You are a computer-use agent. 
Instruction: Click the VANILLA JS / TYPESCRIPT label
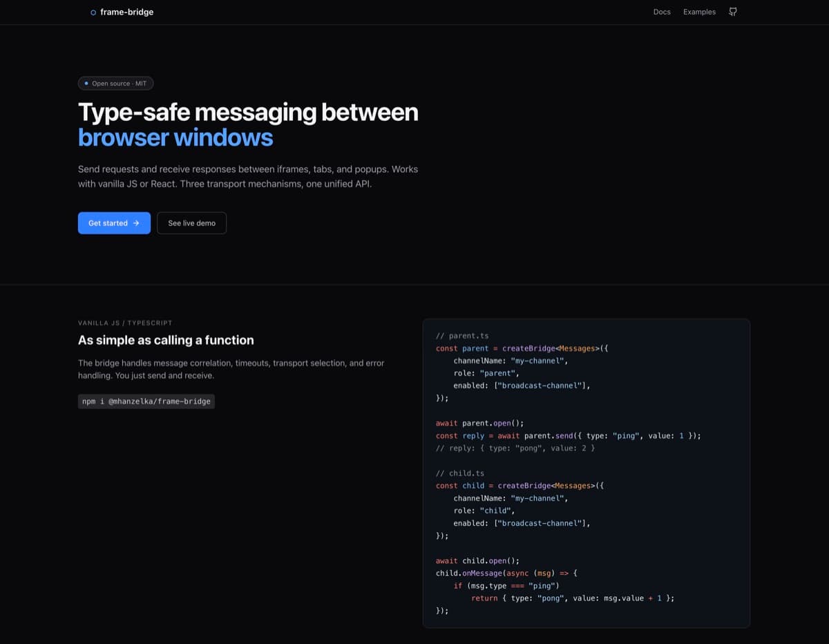(125, 323)
